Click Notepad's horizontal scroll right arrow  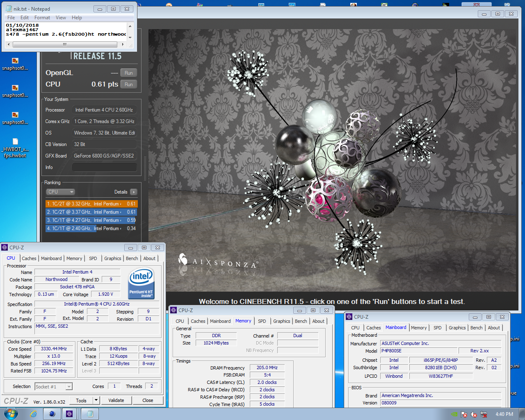123,44
